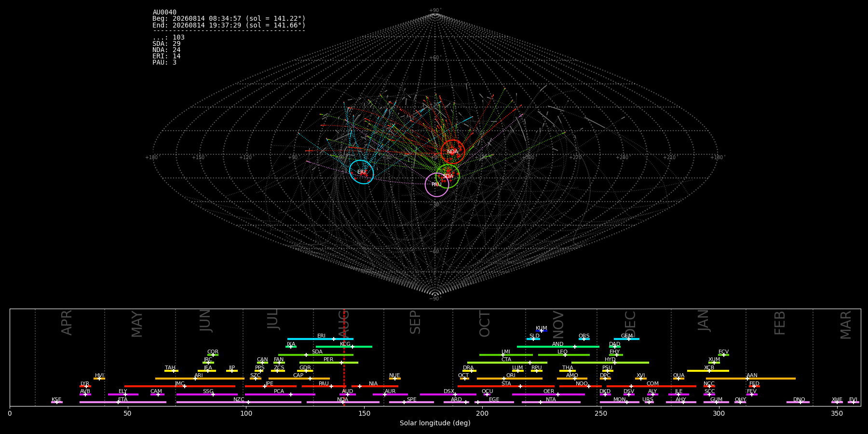Click the AU0040 station title text
Viewport: 868px width, 434px height.
164,13
